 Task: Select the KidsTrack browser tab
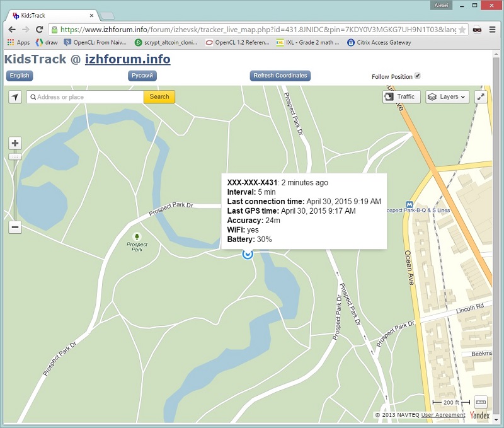pyautogui.click(x=52, y=15)
